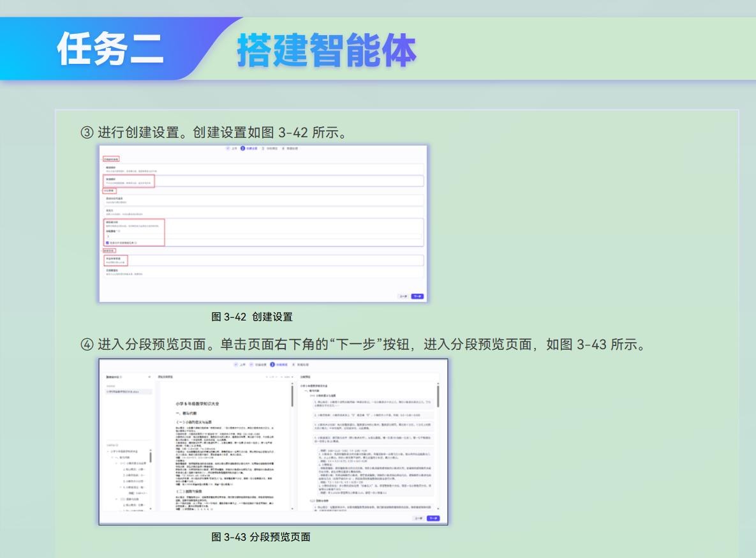This screenshot has width=756, height=558.
Task: Select the hierarchy-based segmentation card in Figure 3-42
Action: pyautogui.click(x=263, y=232)
